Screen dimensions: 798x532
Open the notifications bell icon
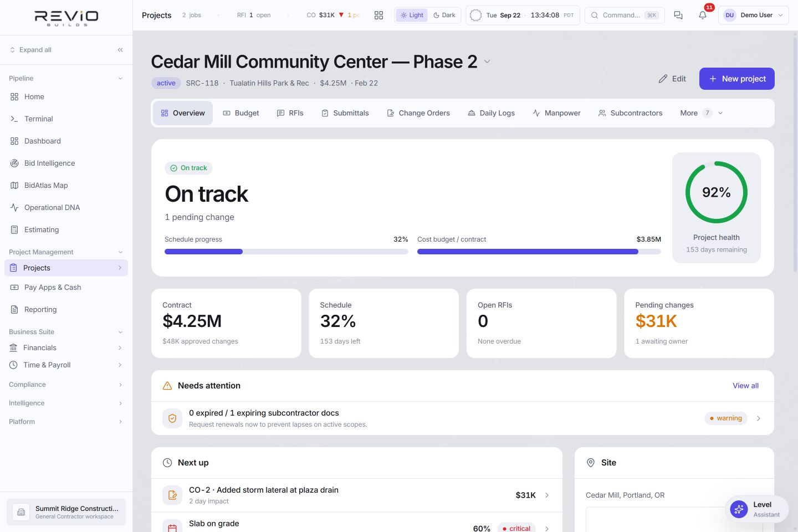[x=702, y=15]
